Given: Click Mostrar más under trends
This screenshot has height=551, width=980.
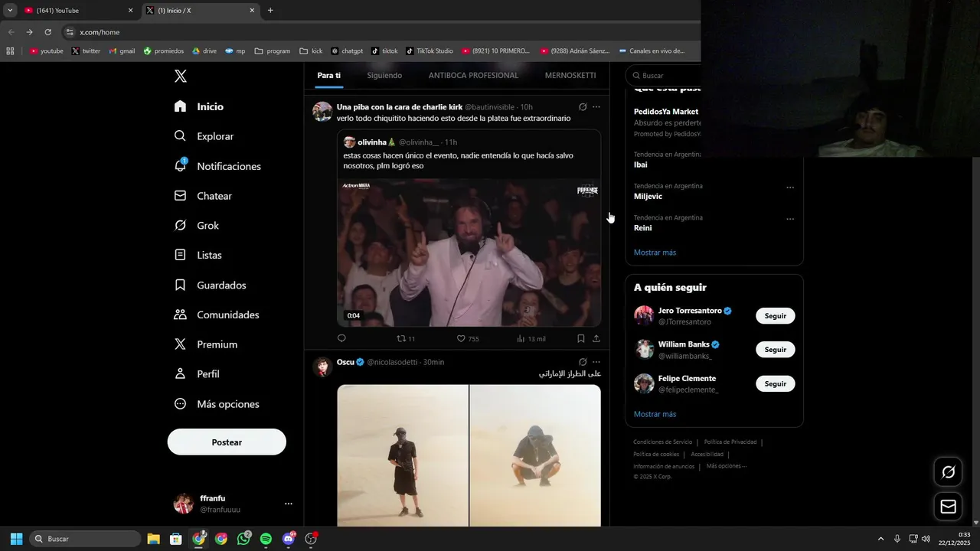Looking at the screenshot, I should [655, 253].
